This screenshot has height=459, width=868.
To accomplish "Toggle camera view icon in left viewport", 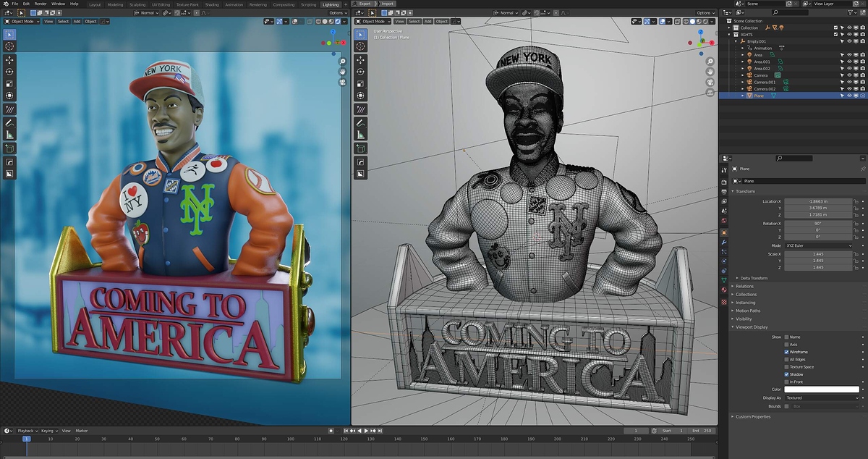I will 343,82.
